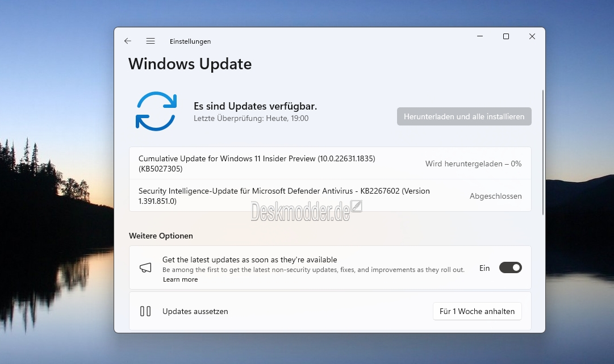The width and height of the screenshot is (614, 364).
Task: Click the 'Abgeschlossen' status text
Action: 495,196
